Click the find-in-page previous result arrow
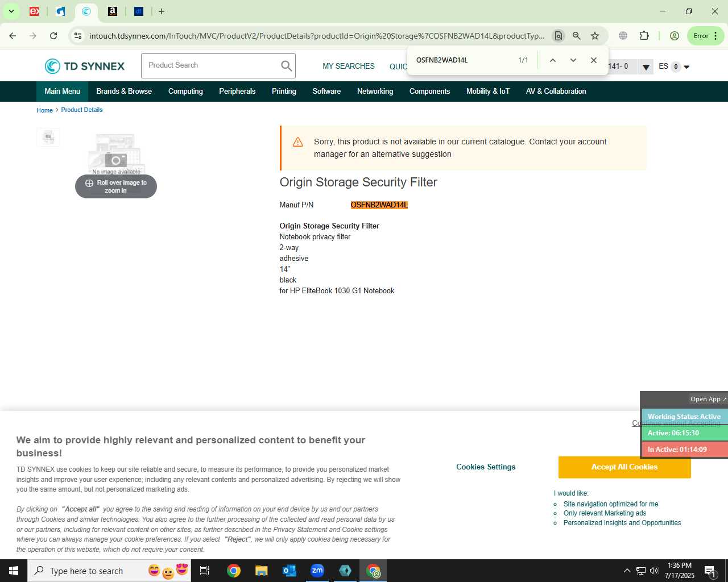 (x=552, y=60)
